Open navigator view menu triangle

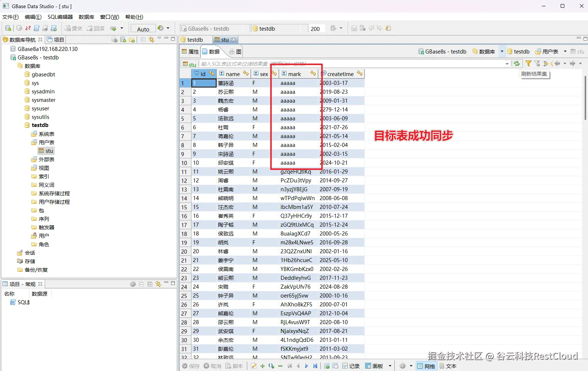coord(159,38)
